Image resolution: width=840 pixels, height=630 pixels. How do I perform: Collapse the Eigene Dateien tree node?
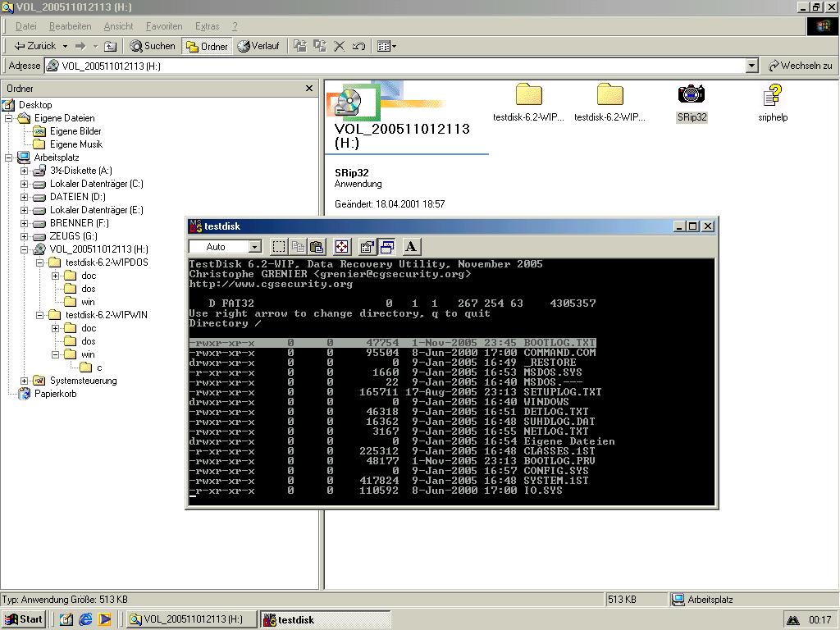click(8, 118)
